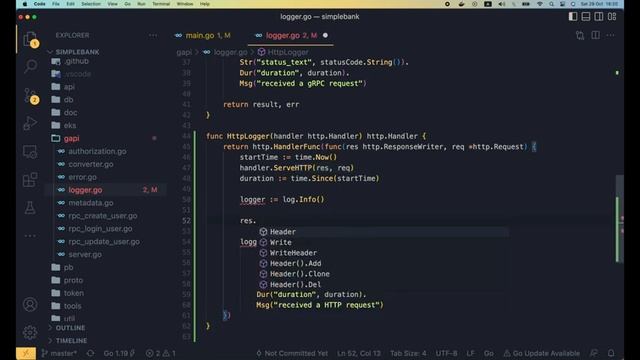The height and width of the screenshot is (360, 640).
Task: Open errors and warnings problems indicator
Action: pos(160,353)
